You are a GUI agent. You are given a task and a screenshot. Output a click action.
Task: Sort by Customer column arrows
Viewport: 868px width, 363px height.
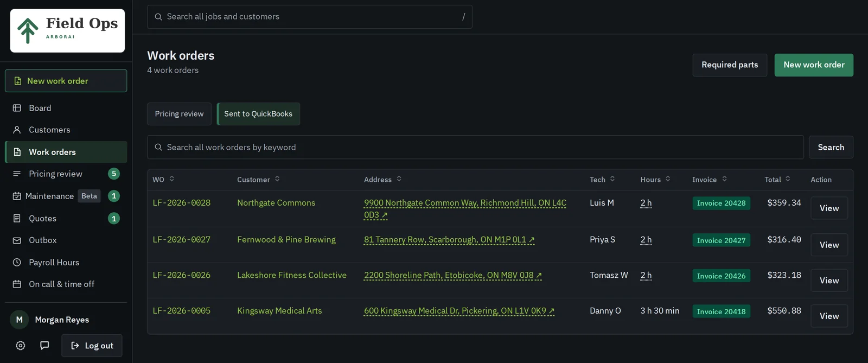(x=277, y=179)
